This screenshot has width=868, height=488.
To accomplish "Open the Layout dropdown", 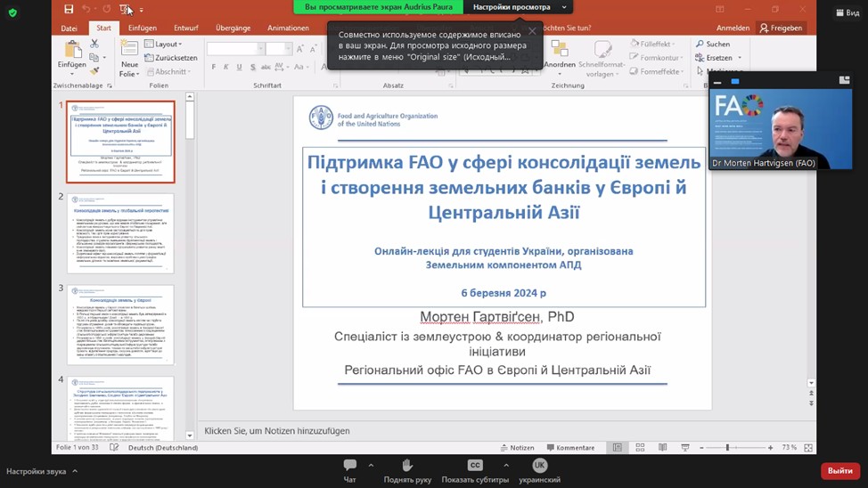I will tap(163, 44).
